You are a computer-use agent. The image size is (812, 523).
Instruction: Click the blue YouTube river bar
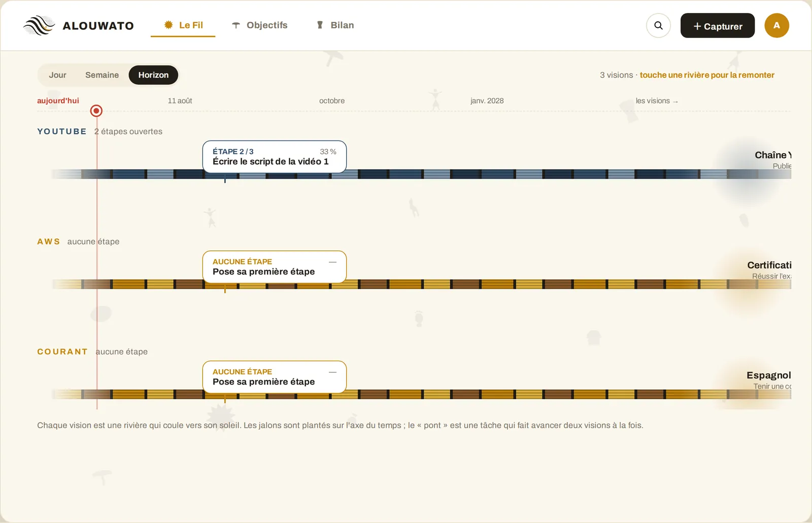tap(421, 174)
